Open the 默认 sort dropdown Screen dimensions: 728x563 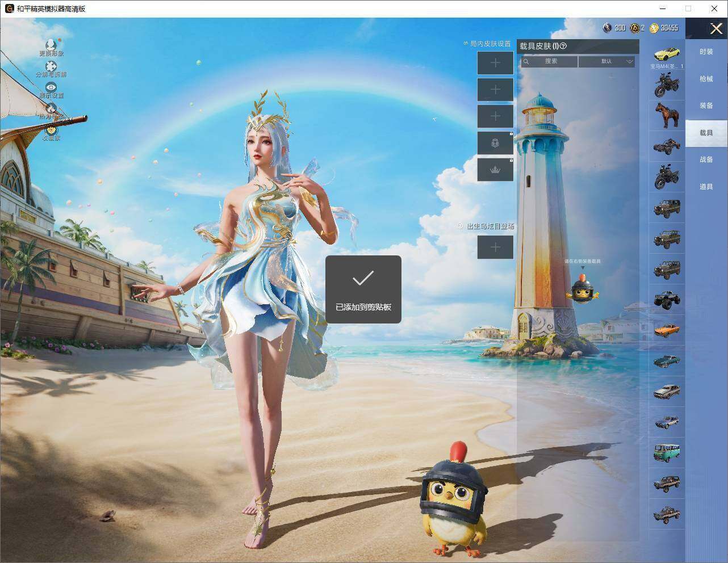[606, 61]
